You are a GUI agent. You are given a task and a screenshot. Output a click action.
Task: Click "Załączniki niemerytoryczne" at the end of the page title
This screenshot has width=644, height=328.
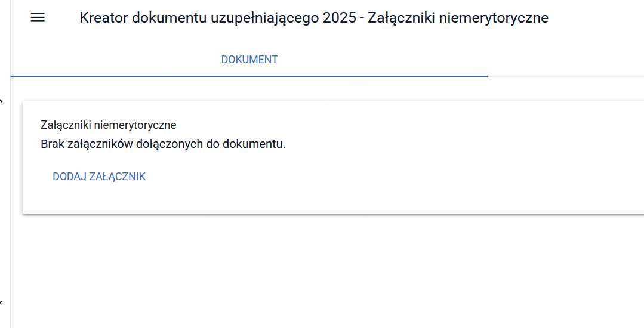tap(458, 18)
